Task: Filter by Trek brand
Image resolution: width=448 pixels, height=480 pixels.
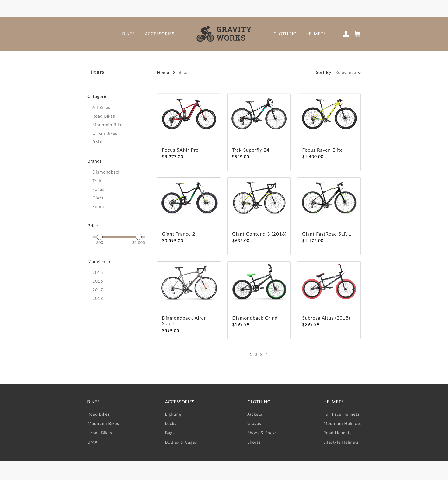Action: pos(97,181)
